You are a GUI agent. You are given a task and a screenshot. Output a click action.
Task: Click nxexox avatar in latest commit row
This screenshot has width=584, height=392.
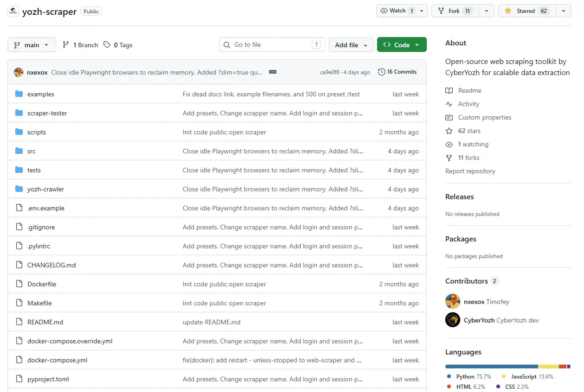[19, 72]
